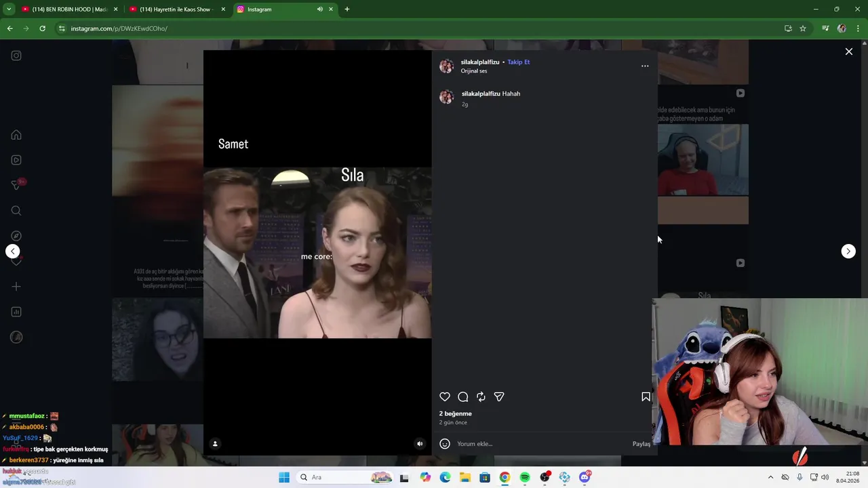Close the 'Hayrettin ile Kaos Show' tab
Viewport: 868px width, 488px height.
(223, 9)
